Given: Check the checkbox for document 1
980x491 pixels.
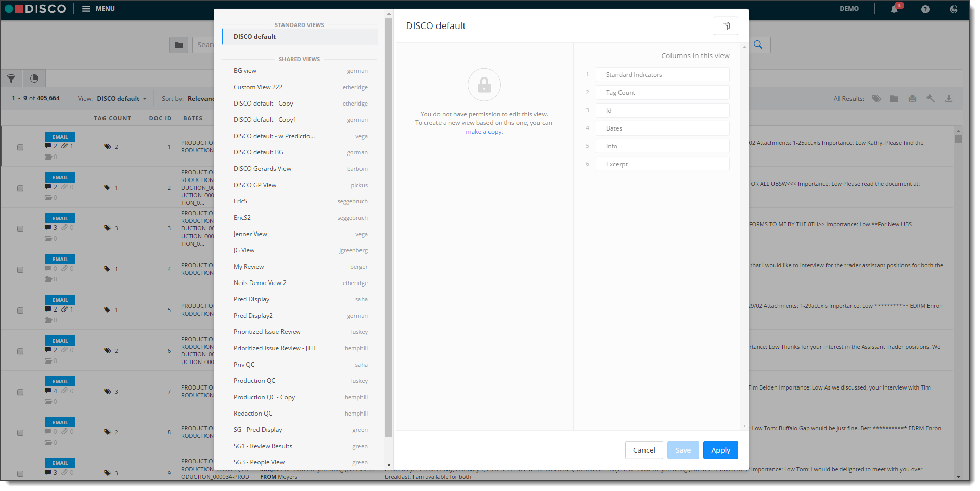Looking at the screenshot, I should click(x=20, y=147).
